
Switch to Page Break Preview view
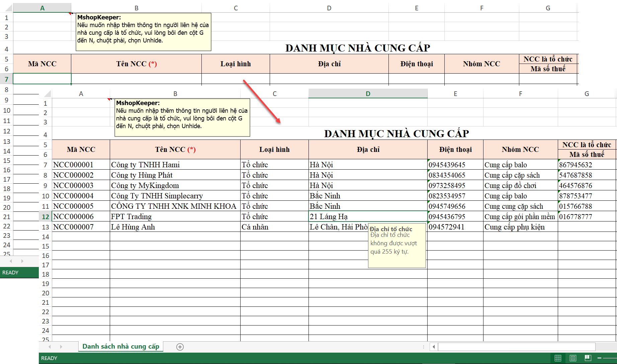click(x=588, y=358)
